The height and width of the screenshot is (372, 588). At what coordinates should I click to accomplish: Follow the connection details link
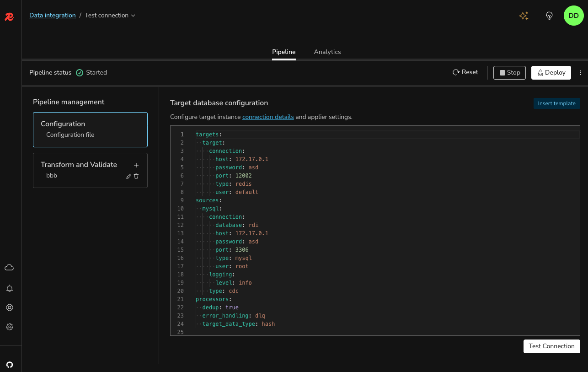point(268,117)
